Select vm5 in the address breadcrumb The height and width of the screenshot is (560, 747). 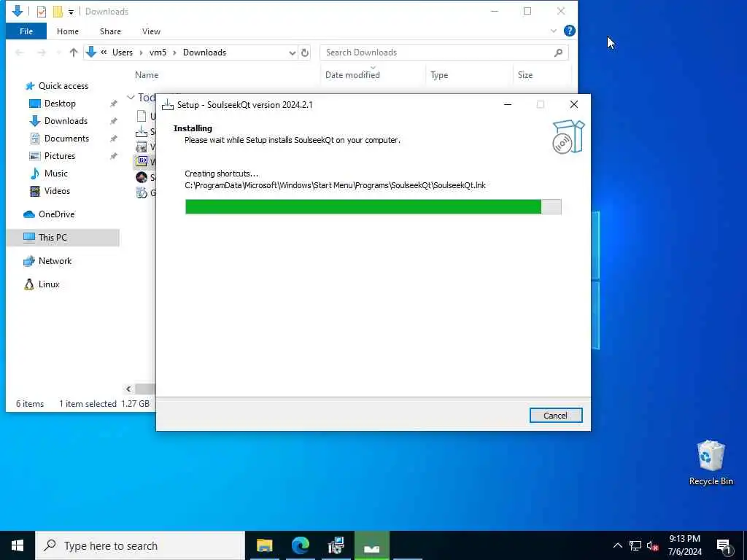158,52
